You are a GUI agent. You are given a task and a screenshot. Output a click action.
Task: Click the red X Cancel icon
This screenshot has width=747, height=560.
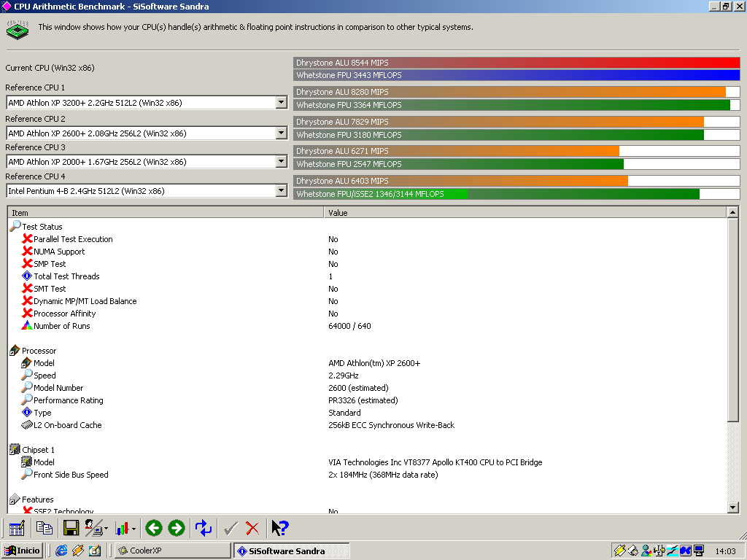pyautogui.click(x=252, y=529)
